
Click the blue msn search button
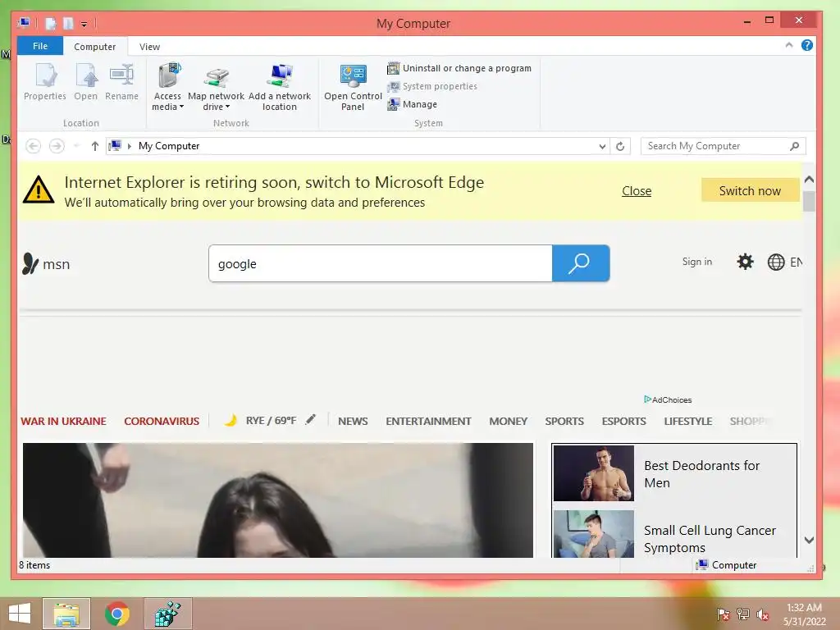coord(581,263)
